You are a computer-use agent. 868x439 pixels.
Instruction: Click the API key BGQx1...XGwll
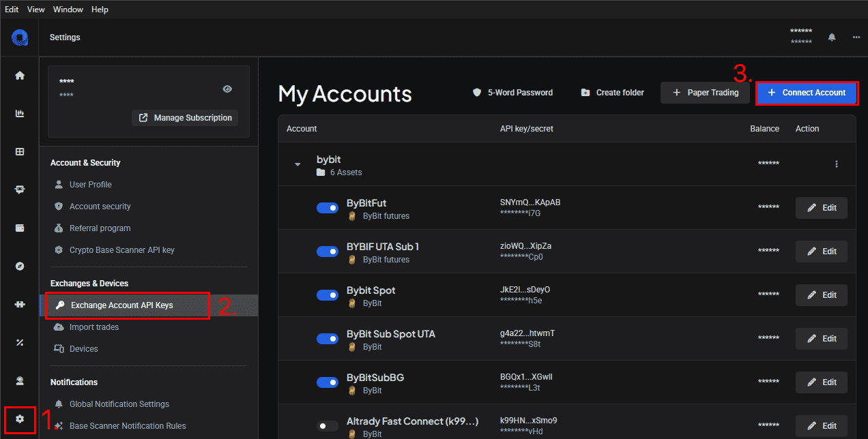[526, 377]
